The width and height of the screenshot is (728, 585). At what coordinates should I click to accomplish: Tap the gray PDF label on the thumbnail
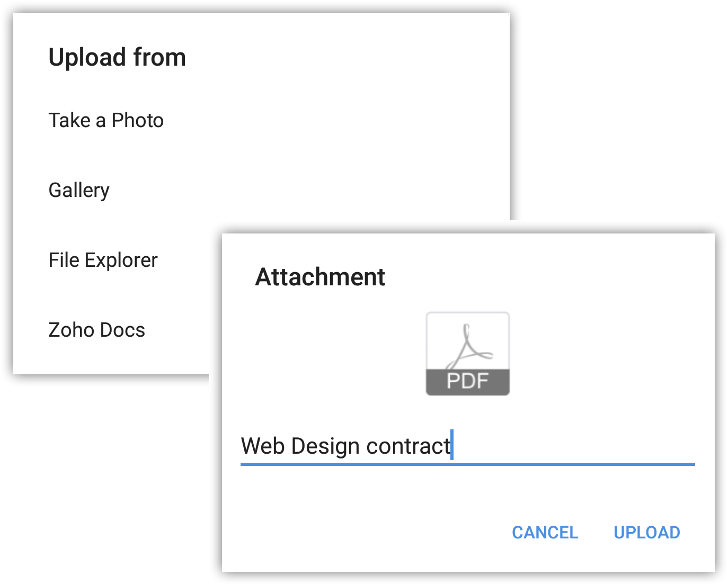(x=468, y=381)
